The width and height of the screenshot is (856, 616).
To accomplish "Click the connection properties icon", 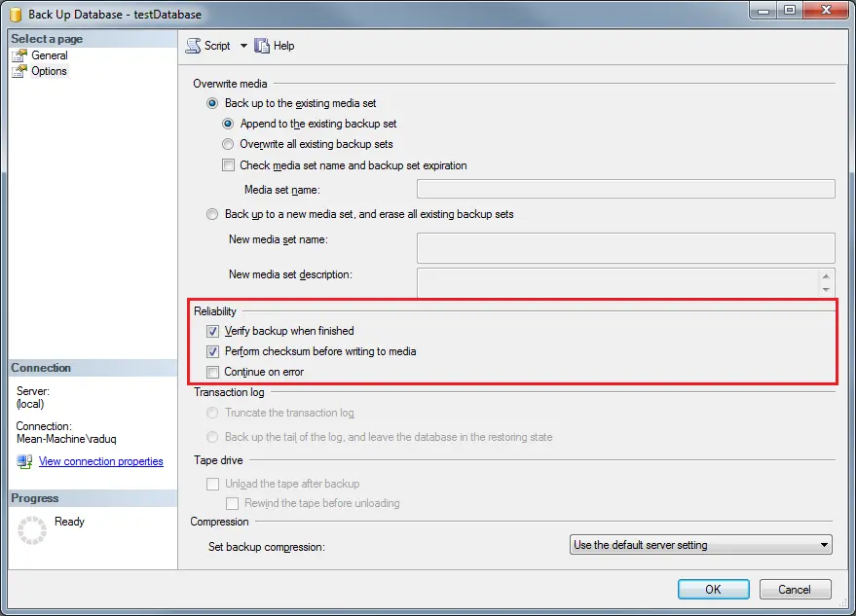I will tap(24, 461).
